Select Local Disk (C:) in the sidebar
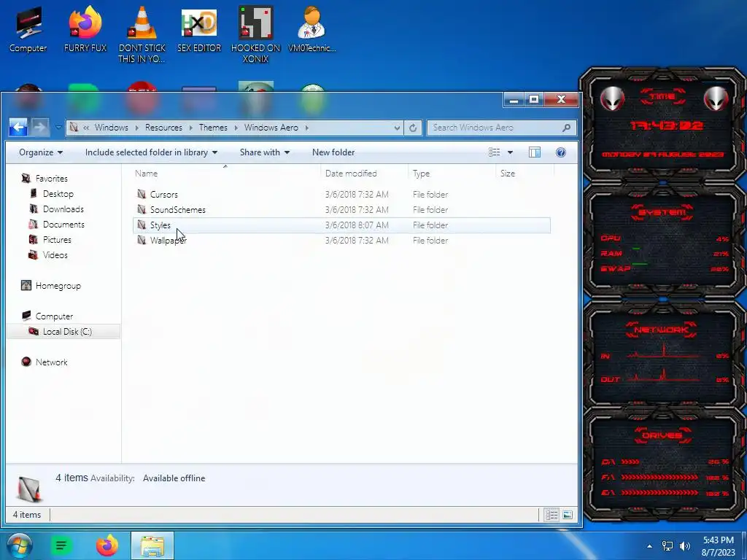Image resolution: width=747 pixels, height=560 pixels. pos(64,332)
